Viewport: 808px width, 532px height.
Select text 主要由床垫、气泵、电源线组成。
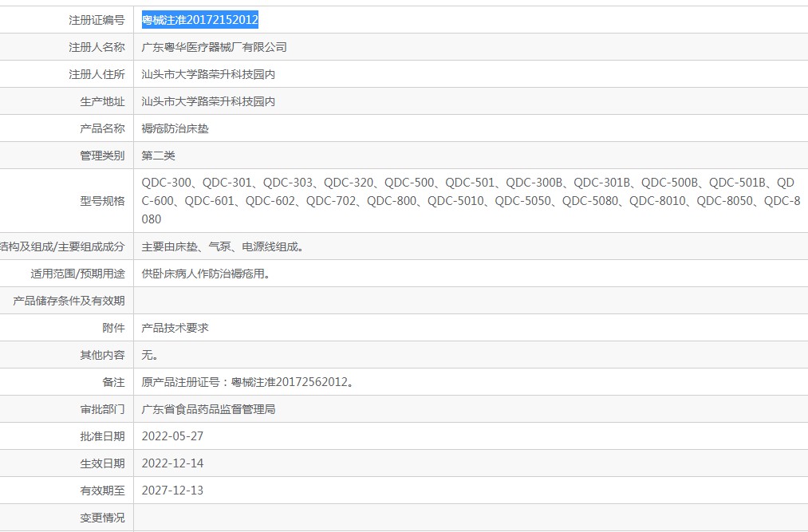point(223,247)
